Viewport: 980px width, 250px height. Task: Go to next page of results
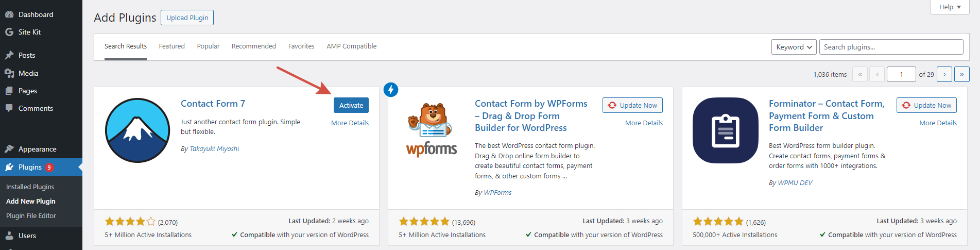(944, 74)
